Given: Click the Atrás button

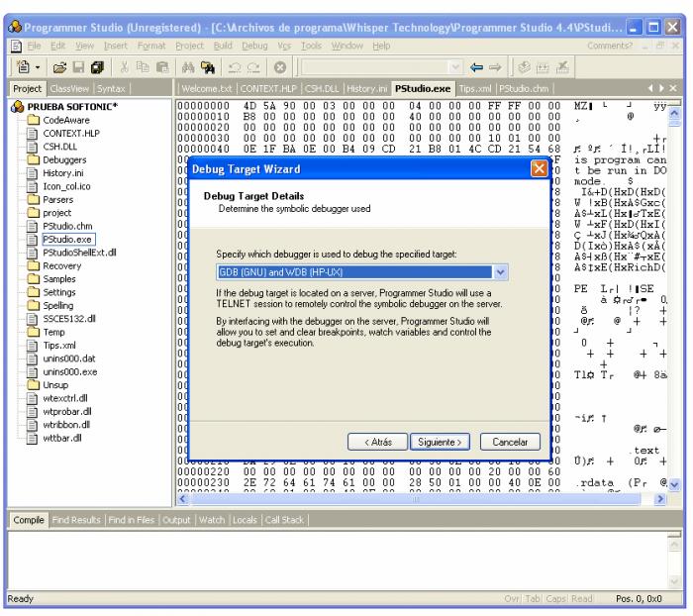Looking at the screenshot, I should [377, 442].
